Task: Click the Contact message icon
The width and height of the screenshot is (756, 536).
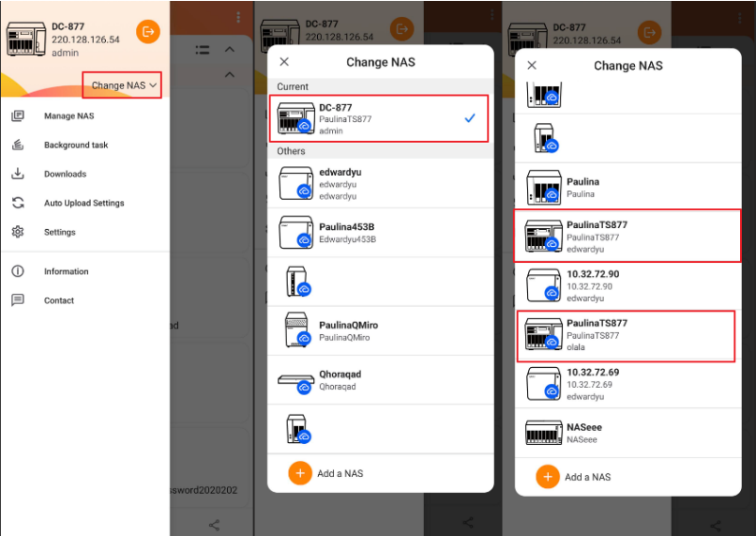Action: [x=17, y=300]
